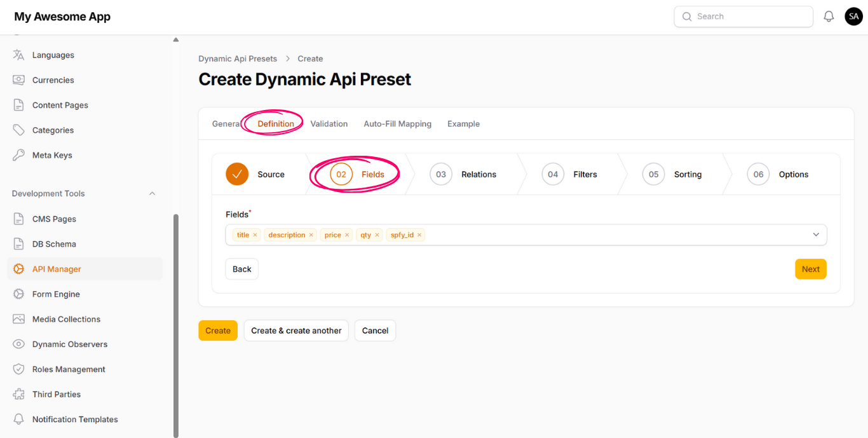Click the Roles Management shield icon
868x438 pixels.
tap(18, 369)
